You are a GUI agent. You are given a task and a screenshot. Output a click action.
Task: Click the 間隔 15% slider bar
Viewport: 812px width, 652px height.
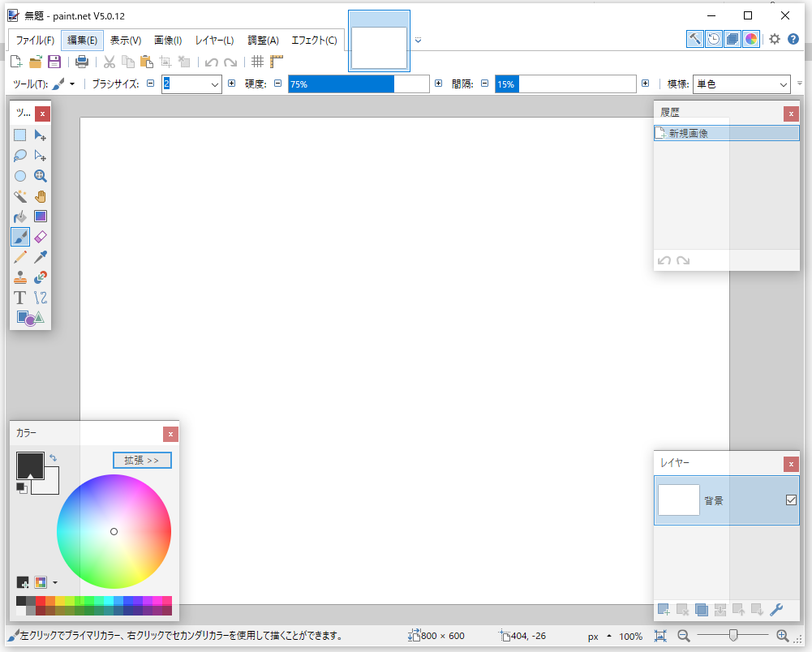tap(565, 84)
